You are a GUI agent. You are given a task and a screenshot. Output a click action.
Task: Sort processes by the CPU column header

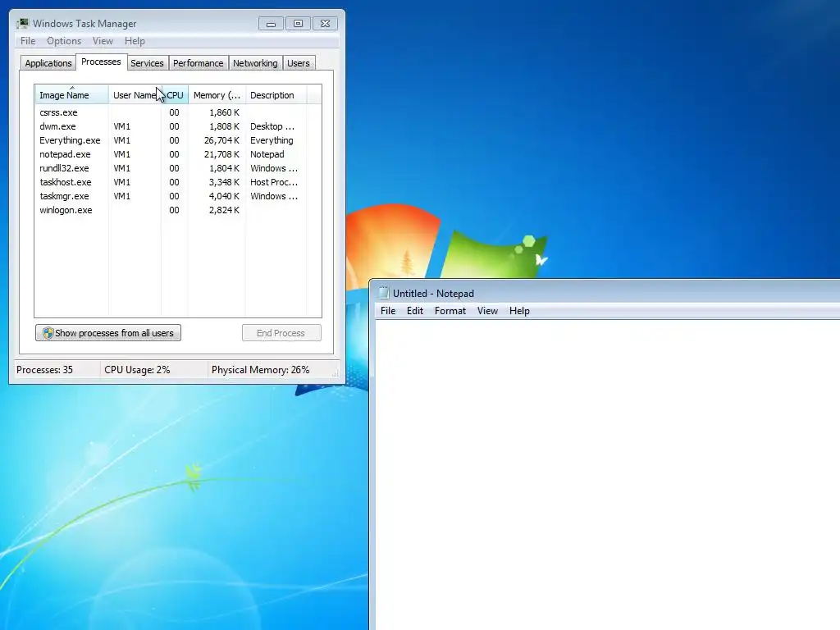(175, 95)
